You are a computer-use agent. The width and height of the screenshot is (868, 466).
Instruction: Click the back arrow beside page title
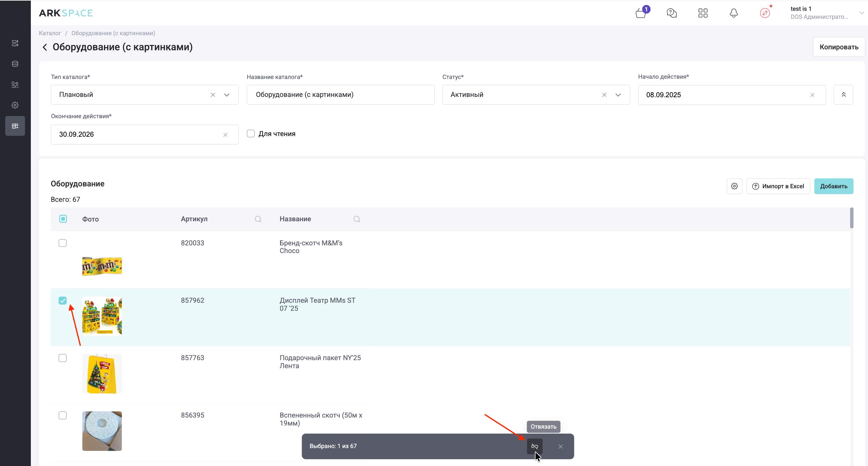[45, 47]
